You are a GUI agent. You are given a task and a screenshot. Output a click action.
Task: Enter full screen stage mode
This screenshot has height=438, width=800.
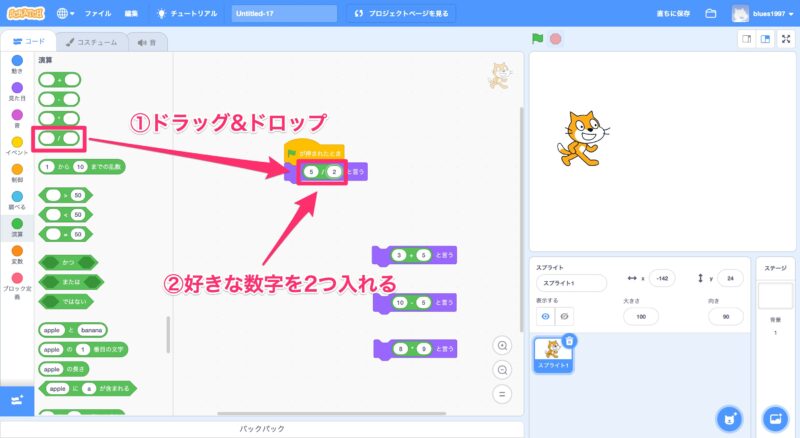[785, 39]
